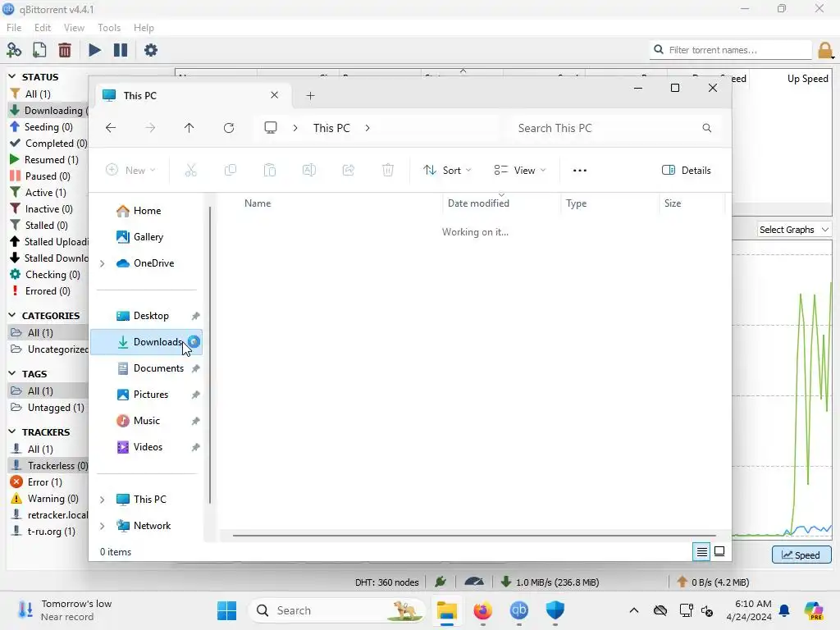This screenshot has height=630, width=840.
Task: Click the Speed tab button in qBittorrent
Action: [x=801, y=555]
